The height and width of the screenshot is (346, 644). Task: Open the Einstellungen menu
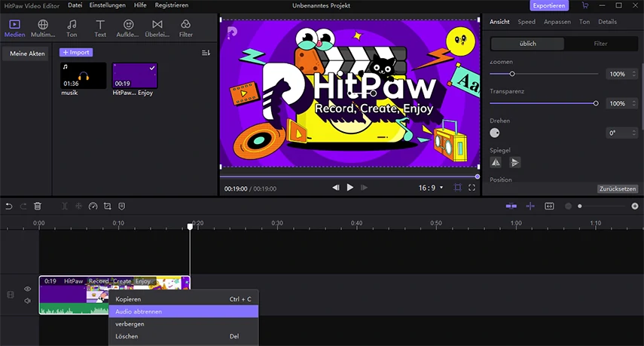(108, 5)
